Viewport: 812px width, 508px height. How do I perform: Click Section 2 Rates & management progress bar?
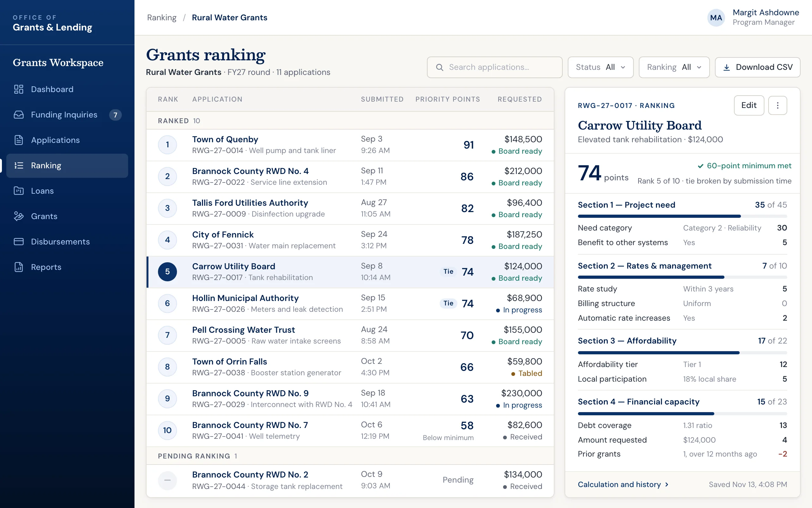pos(682,277)
